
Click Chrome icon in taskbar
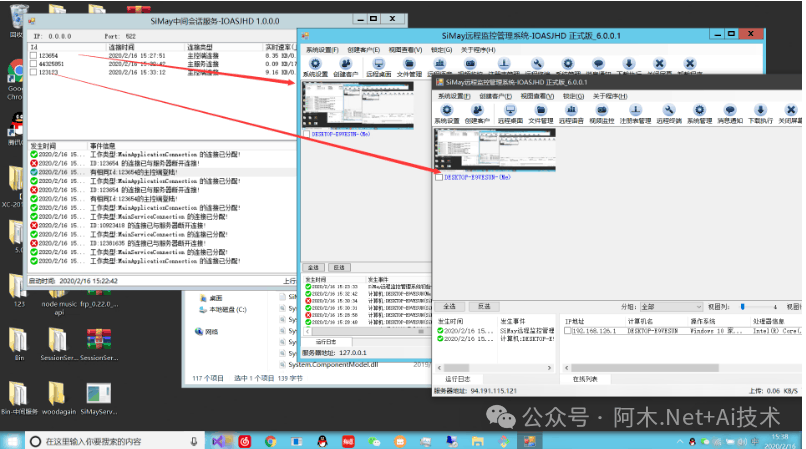coord(270,441)
